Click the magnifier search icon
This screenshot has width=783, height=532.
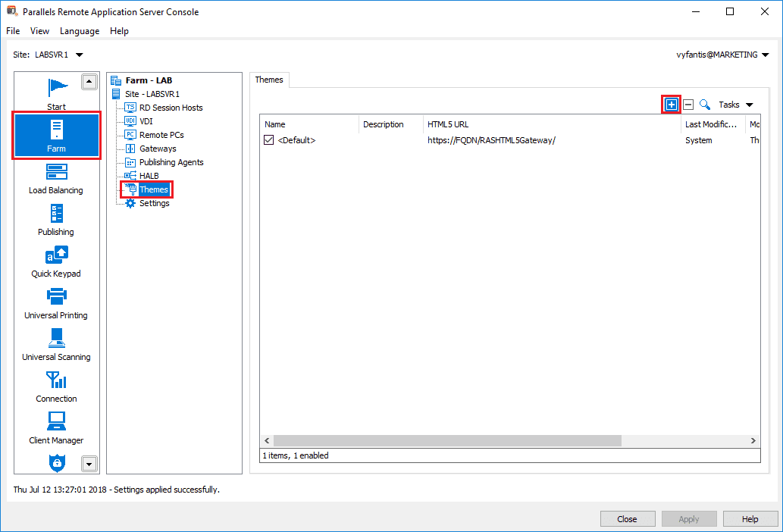[x=705, y=105]
